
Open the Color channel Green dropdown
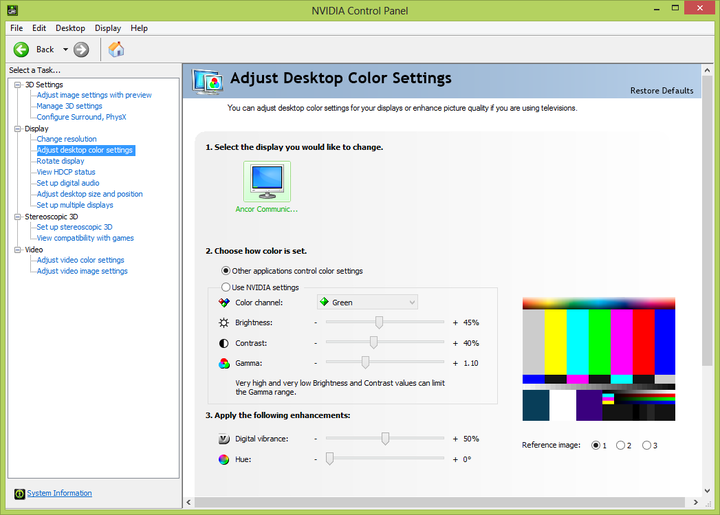pyautogui.click(x=367, y=302)
